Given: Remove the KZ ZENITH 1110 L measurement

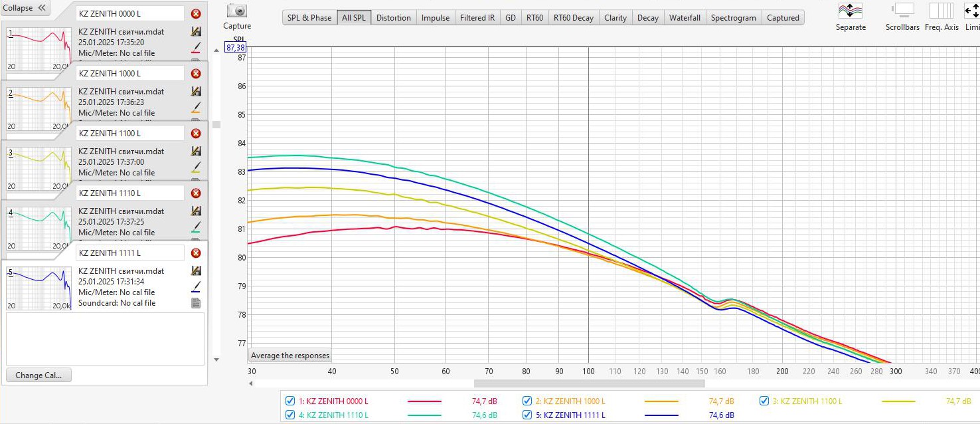Looking at the screenshot, I should click(196, 193).
